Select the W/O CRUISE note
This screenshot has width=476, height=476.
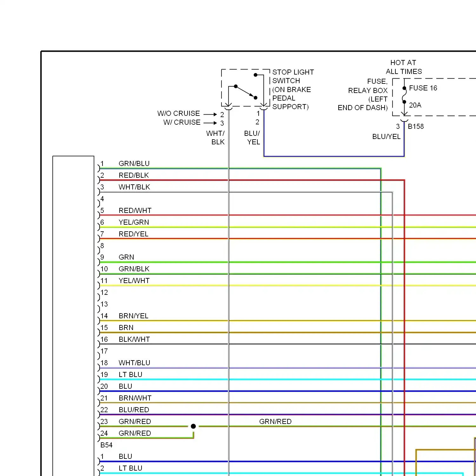click(x=179, y=113)
